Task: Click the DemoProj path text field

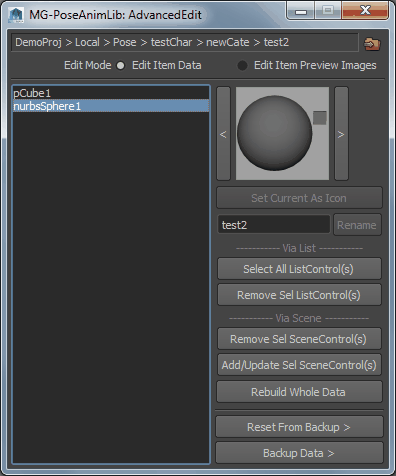Action: [185, 42]
